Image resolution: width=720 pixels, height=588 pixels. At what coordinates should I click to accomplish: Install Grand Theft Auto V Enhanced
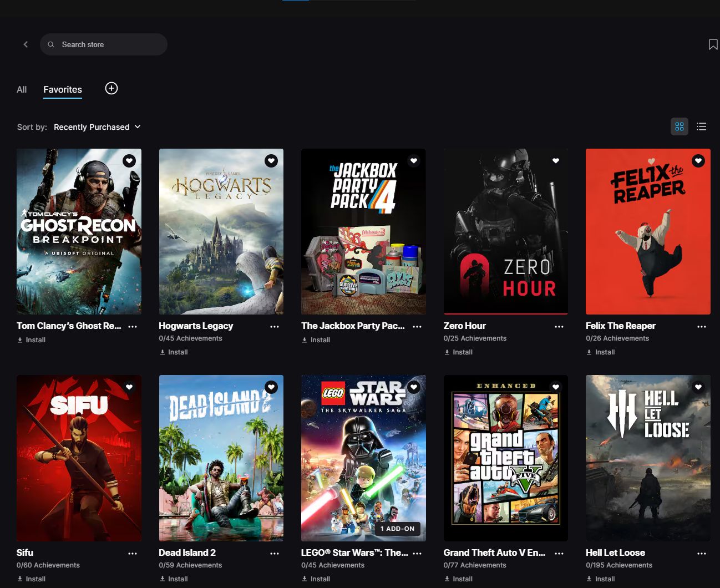click(x=458, y=579)
